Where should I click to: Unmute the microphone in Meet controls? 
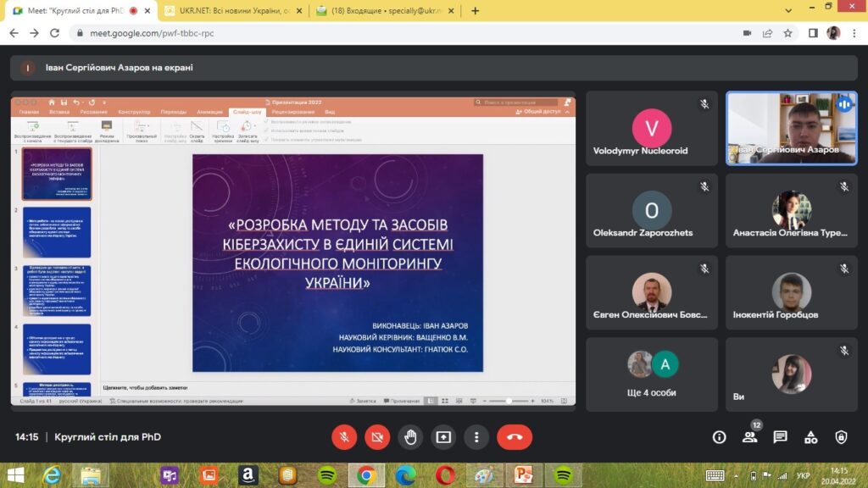point(344,437)
